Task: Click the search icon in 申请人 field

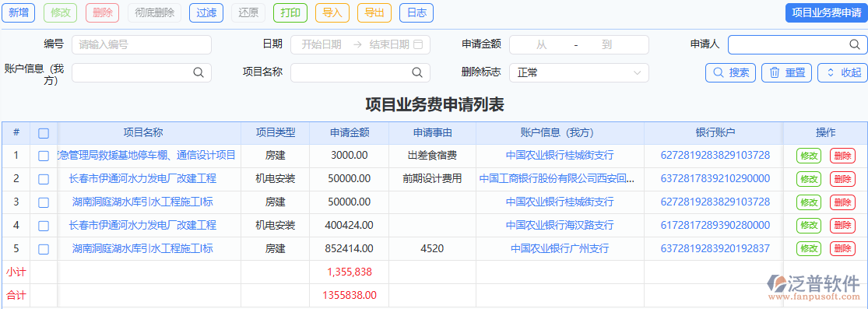Action: coord(854,44)
